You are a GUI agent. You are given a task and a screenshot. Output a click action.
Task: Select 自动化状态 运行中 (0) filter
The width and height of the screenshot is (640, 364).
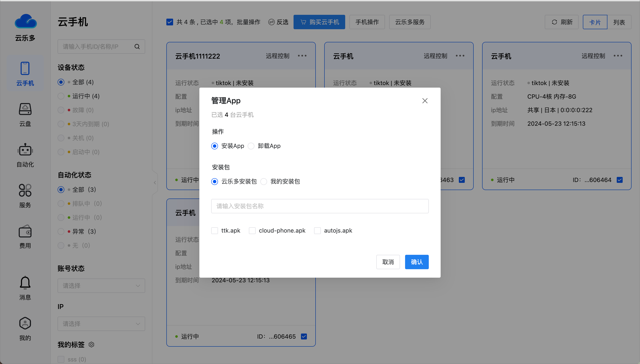[x=61, y=218]
